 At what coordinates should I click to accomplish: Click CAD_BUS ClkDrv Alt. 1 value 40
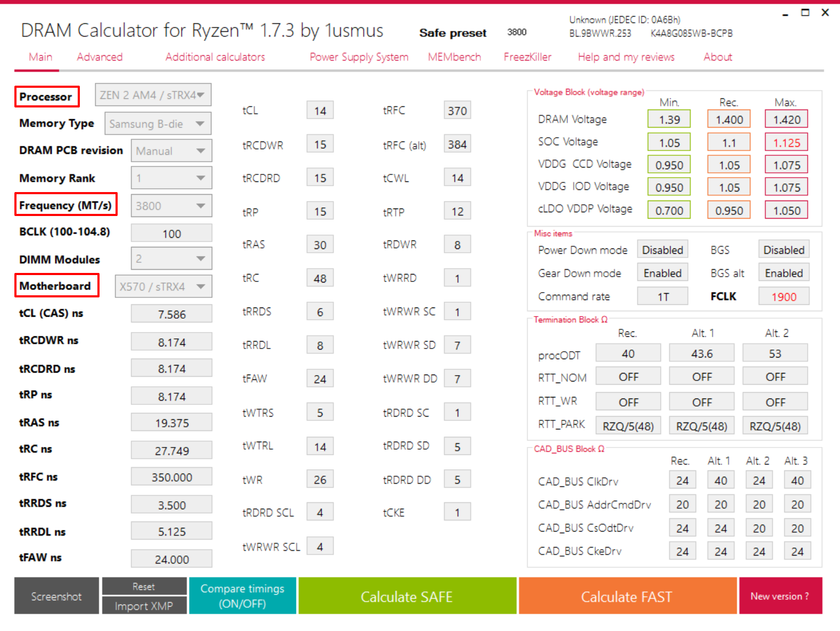(721, 480)
